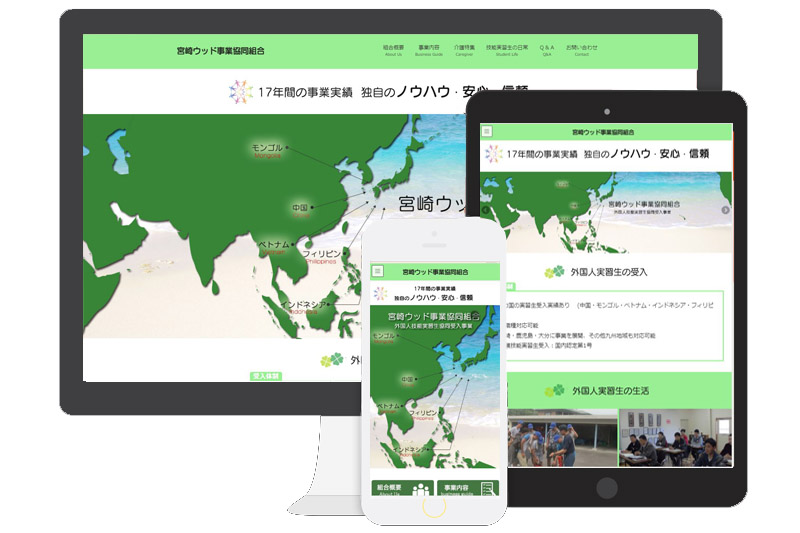Click the clover icon on the desktop page

tap(332, 360)
